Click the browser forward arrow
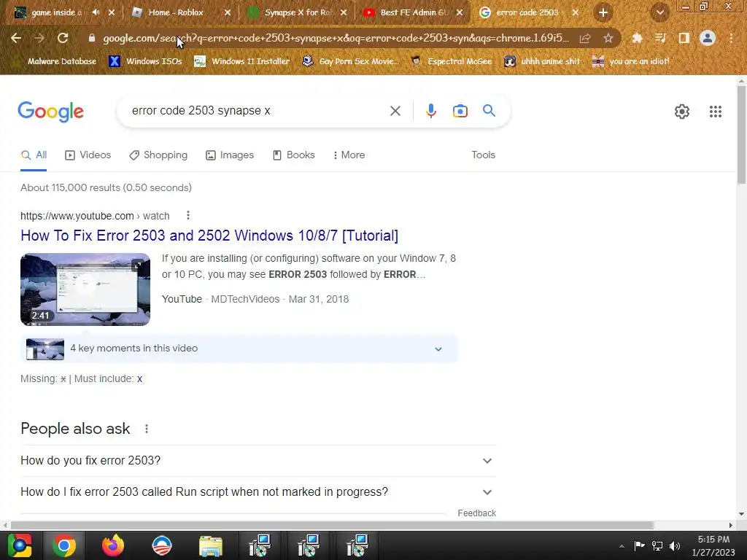The width and height of the screenshot is (747, 560). 39,38
